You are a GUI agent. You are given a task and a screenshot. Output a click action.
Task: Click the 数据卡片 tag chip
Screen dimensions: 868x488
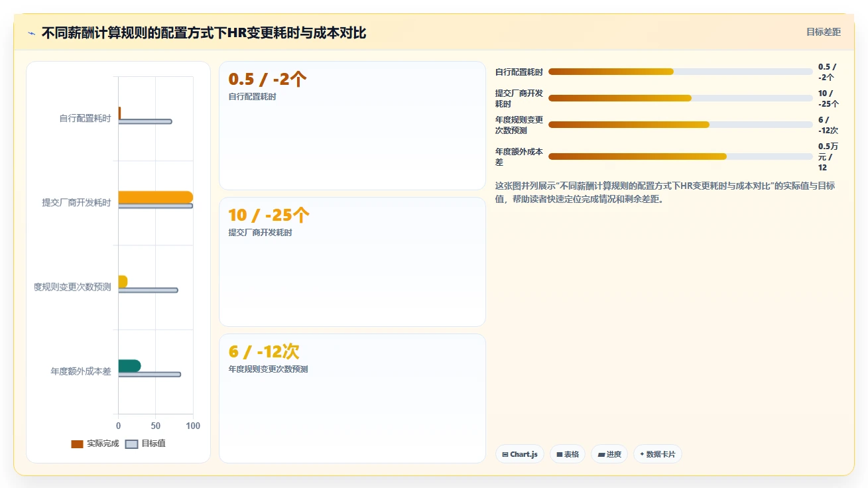(x=658, y=454)
